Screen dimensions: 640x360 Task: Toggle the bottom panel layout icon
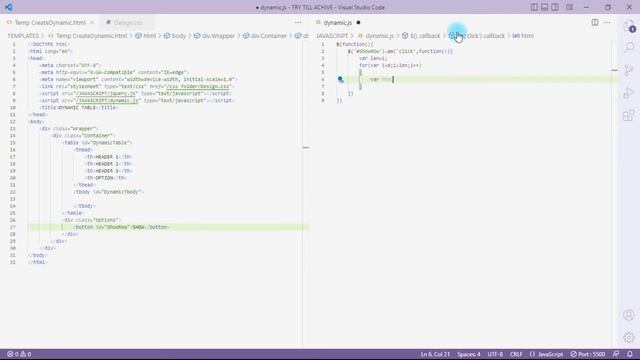pos(544,7)
